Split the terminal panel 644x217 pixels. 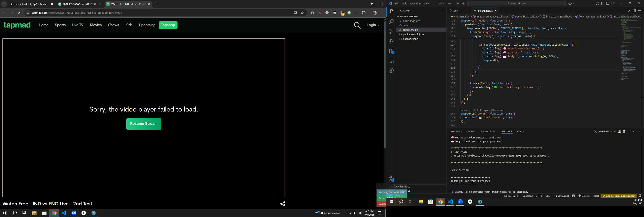tap(619, 131)
